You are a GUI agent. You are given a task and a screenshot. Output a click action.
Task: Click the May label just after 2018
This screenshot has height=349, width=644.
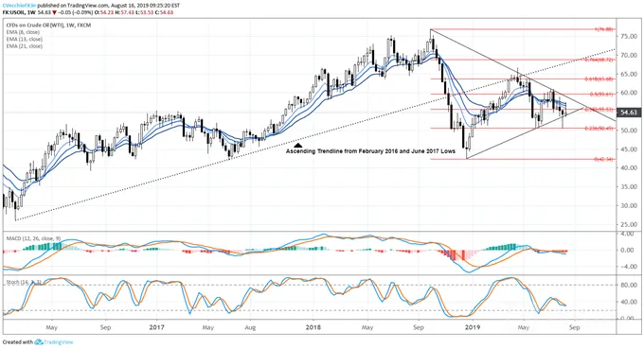(367, 327)
